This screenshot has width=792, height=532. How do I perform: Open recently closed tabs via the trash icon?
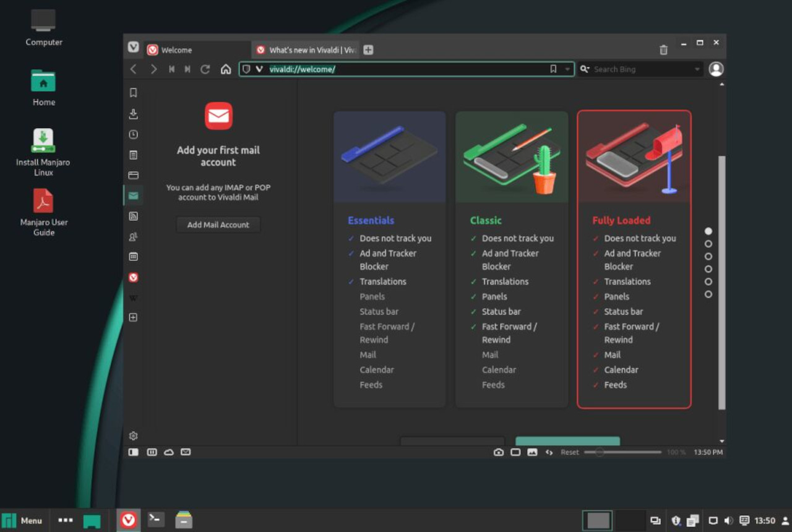coord(663,49)
